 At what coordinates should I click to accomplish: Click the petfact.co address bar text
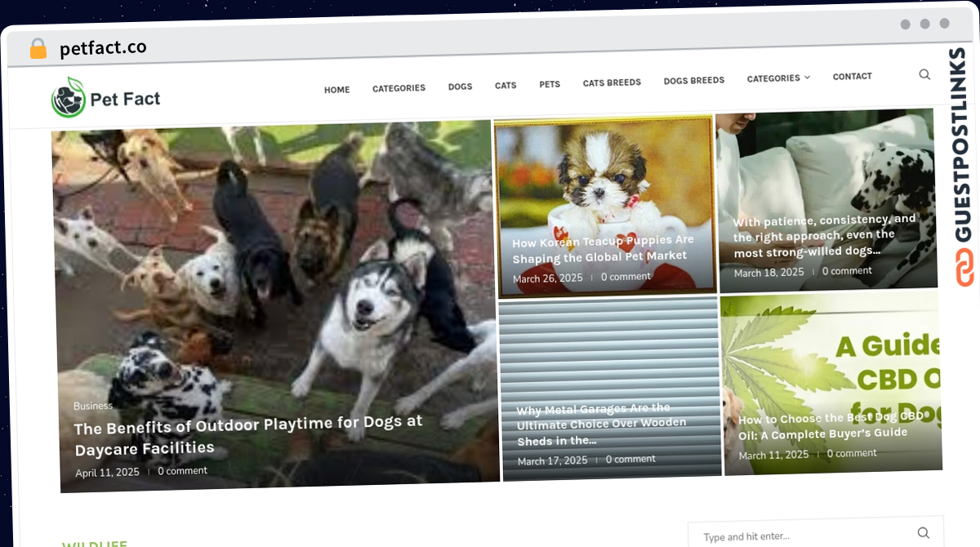click(103, 48)
